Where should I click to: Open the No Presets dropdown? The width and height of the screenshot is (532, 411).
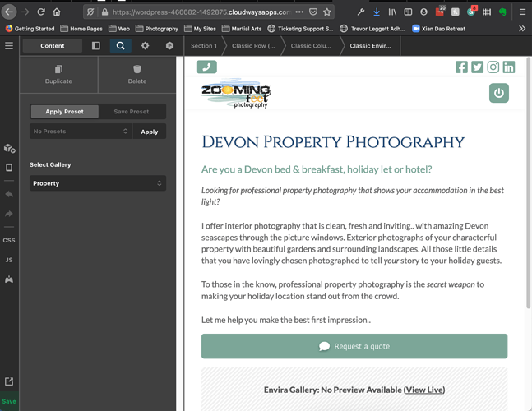coord(81,132)
